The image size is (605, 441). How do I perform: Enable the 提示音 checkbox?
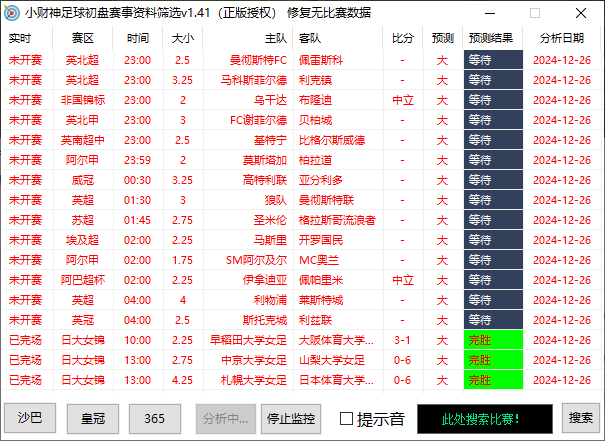point(347,418)
